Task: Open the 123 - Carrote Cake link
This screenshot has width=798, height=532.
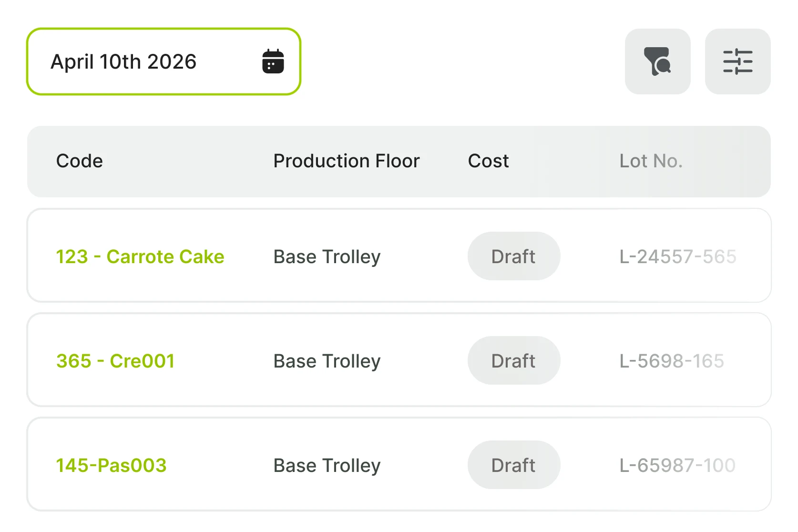Action: (140, 256)
